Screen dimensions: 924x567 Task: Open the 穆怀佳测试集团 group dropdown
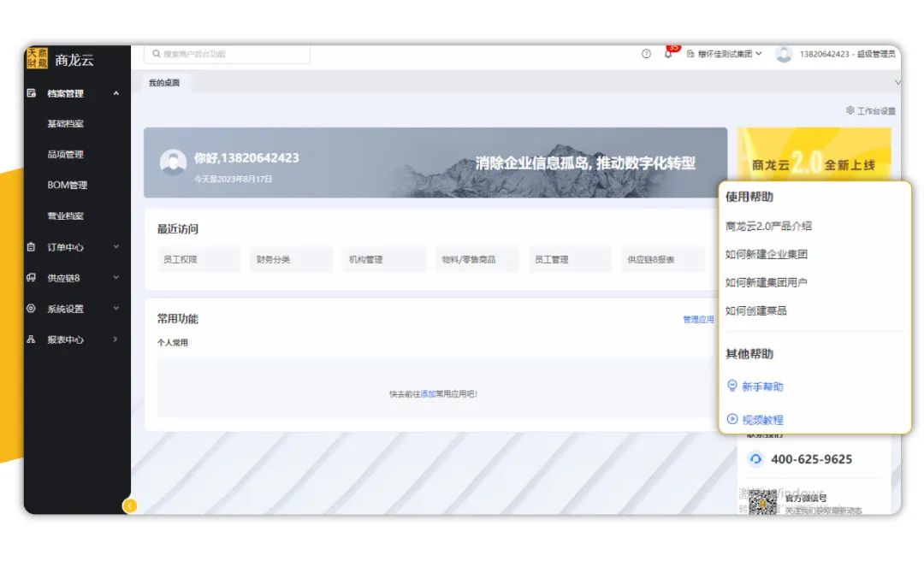[x=725, y=54]
